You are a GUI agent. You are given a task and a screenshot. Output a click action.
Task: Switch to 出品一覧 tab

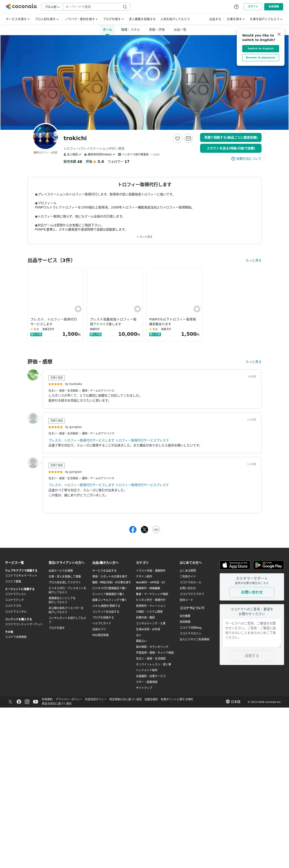pos(180,30)
